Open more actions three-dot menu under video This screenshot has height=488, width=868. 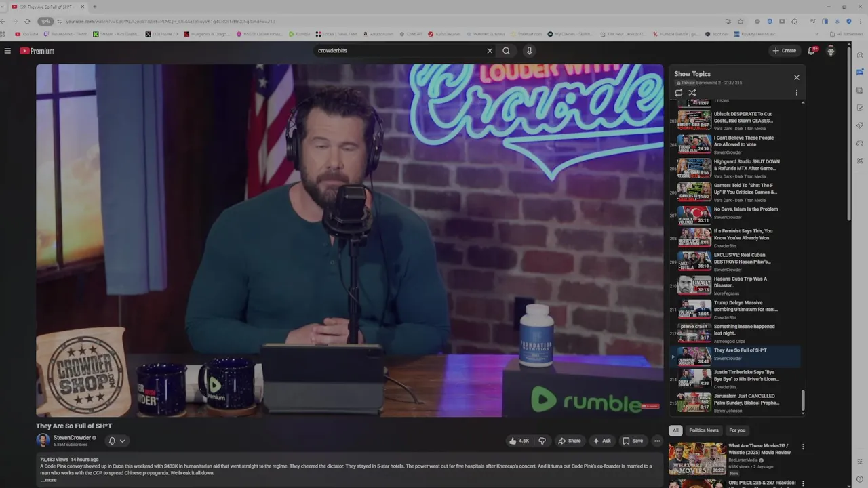pyautogui.click(x=656, y=441)
